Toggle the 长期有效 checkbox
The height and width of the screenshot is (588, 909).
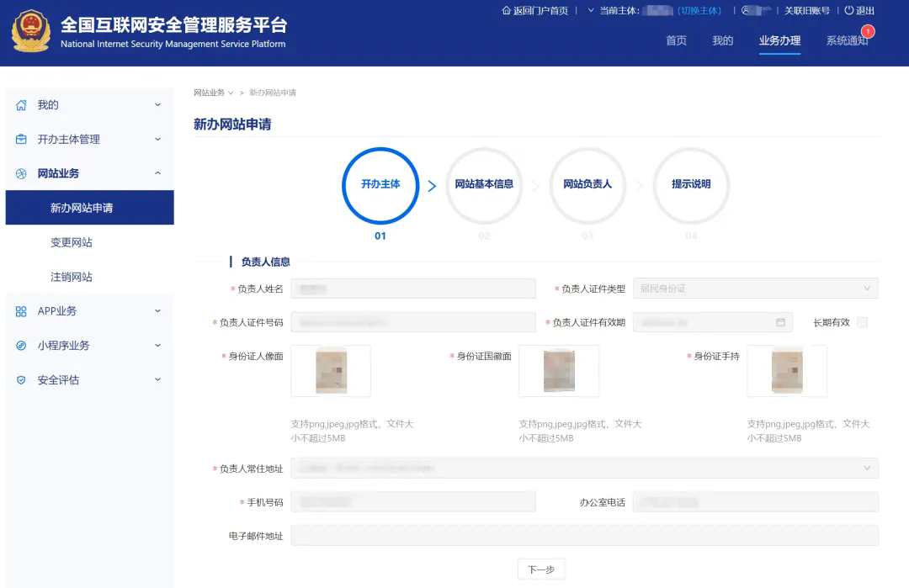pyautogui.click(x=862, y=322)
